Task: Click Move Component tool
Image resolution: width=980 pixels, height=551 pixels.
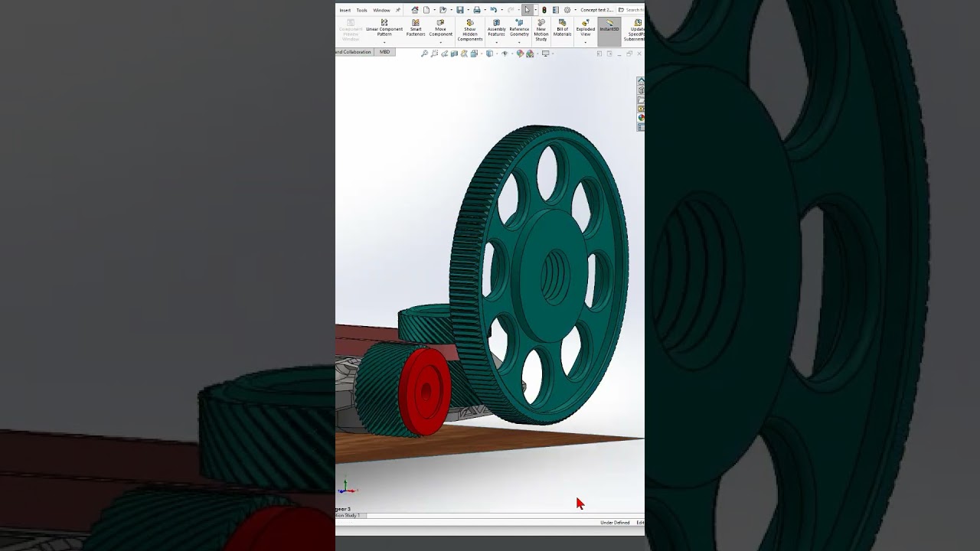Action: [441, 28]
